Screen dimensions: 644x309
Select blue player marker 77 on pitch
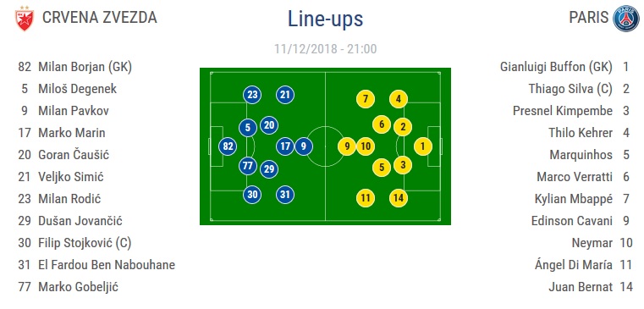(x=248, y=166)
